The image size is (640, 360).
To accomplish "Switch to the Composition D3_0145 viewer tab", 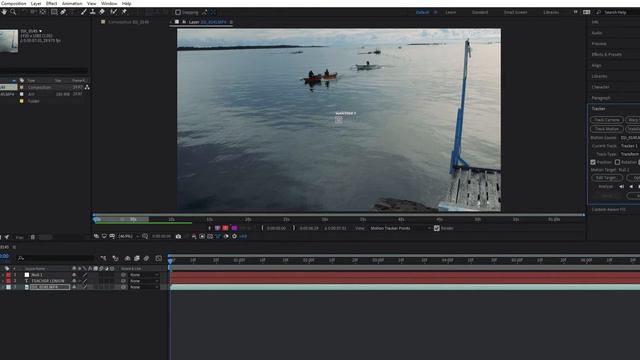I will [129, 22].
